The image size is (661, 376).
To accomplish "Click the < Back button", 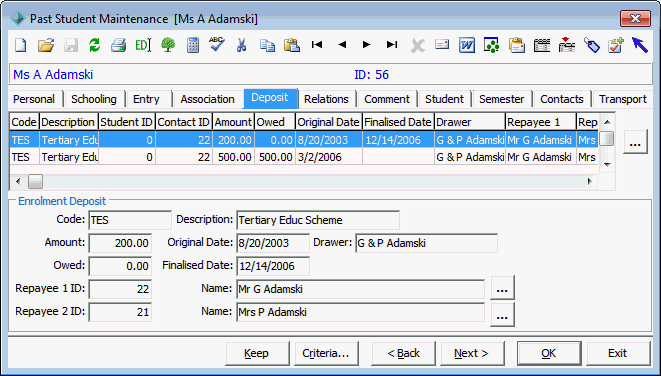I will tap(403, 353).
